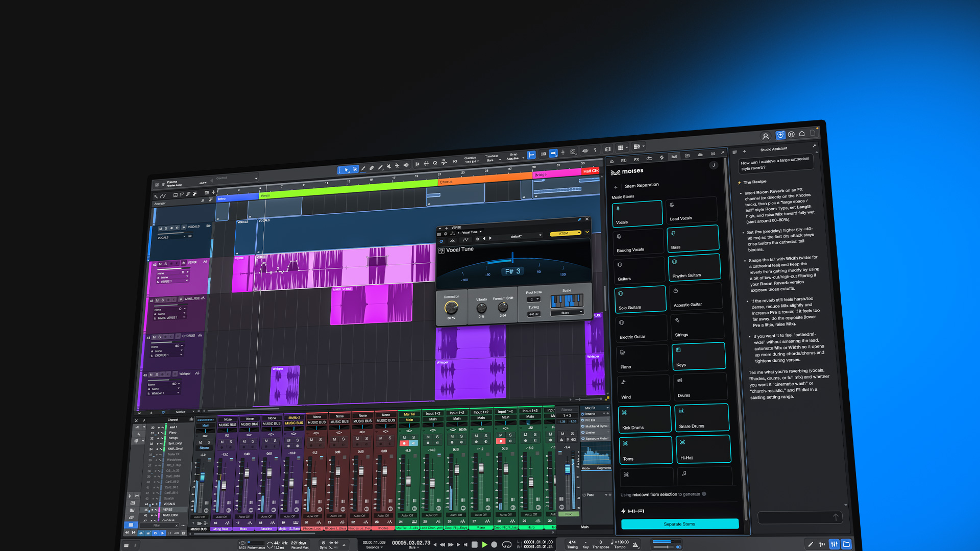Switch to the Home browser tab
The height and width of the screenshot is (551, 980).
point(611,161)
